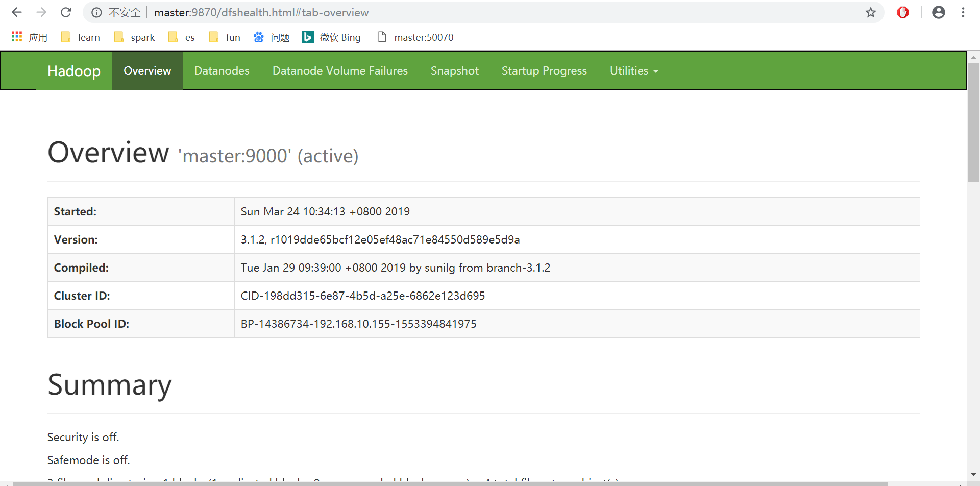This screenshot has height=486, width=980.
Task: Bookmark this page via the star icon
Action: (x=871, y=12)
